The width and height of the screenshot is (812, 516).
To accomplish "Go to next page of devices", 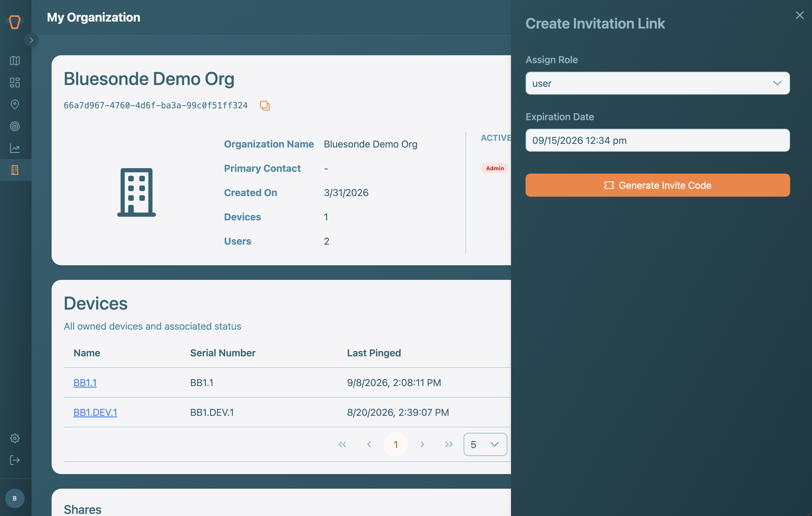I will 422,444.
